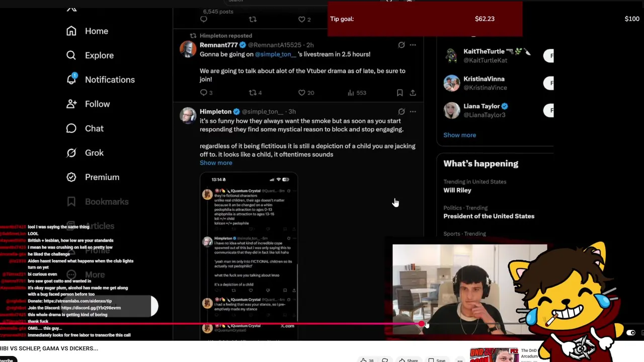Image resolution: width=644 pixels, height=362 pixels.
Task: Like the Remnant777 post with 20 likes
Action: tap(302, 93)
